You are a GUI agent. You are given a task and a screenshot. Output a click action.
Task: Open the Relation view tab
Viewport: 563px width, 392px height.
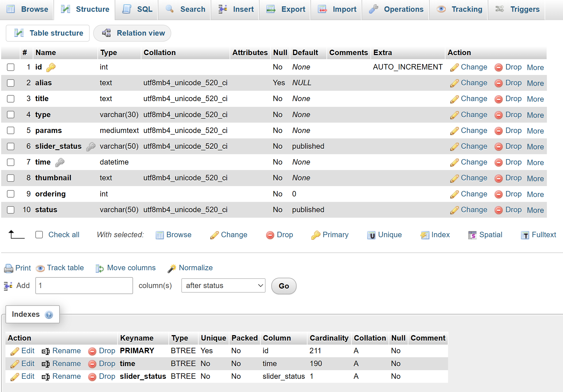click(132, 33)
